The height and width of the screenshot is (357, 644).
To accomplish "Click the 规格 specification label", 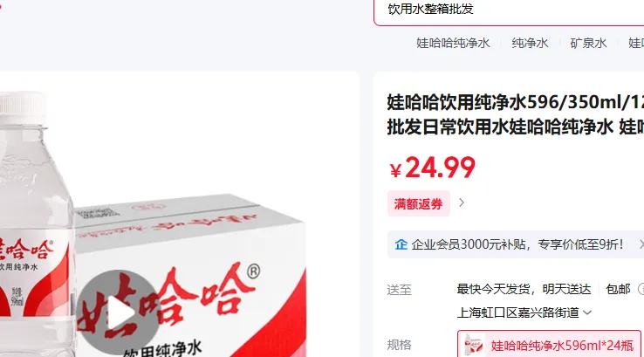I will tap(399, 345).
